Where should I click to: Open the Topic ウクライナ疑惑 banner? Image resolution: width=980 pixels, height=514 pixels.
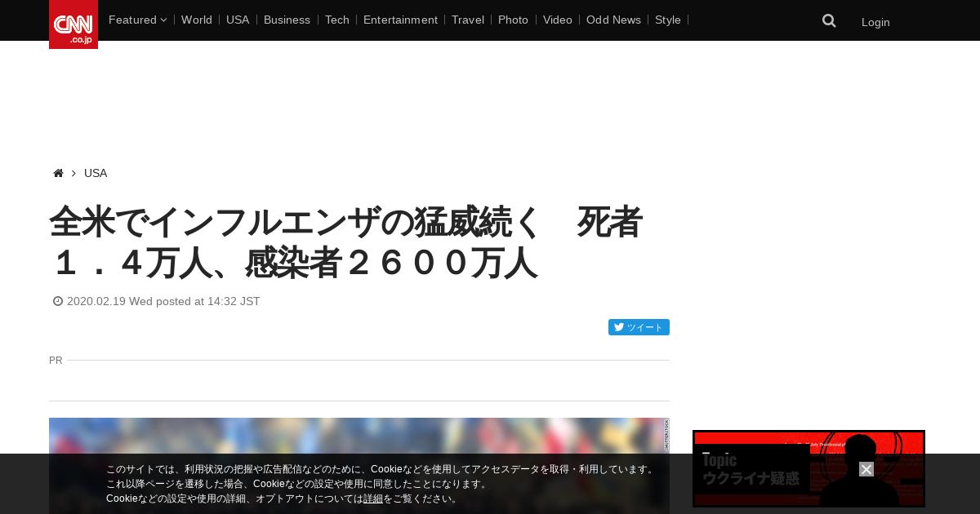(x=808, y=468)
